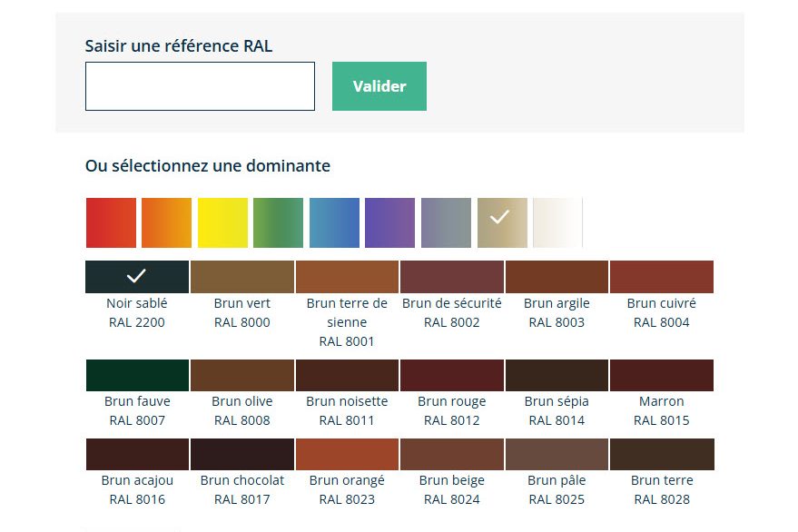This screenshot has width=798, height=532.
Task: Select the checked Noir sablé RAL 2200 swatch
Action: 137,277
